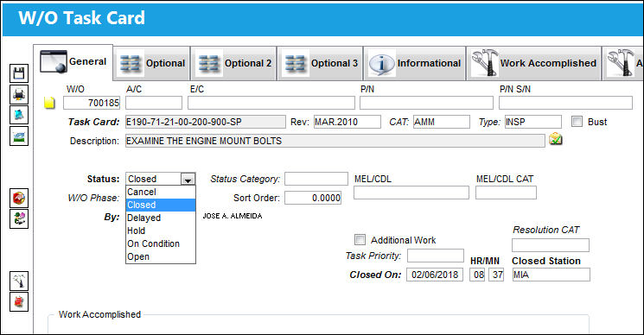The width and height of the screenshot is (644, 335).
Task: Switch to the Optional 2 tab
Action: 234,63
